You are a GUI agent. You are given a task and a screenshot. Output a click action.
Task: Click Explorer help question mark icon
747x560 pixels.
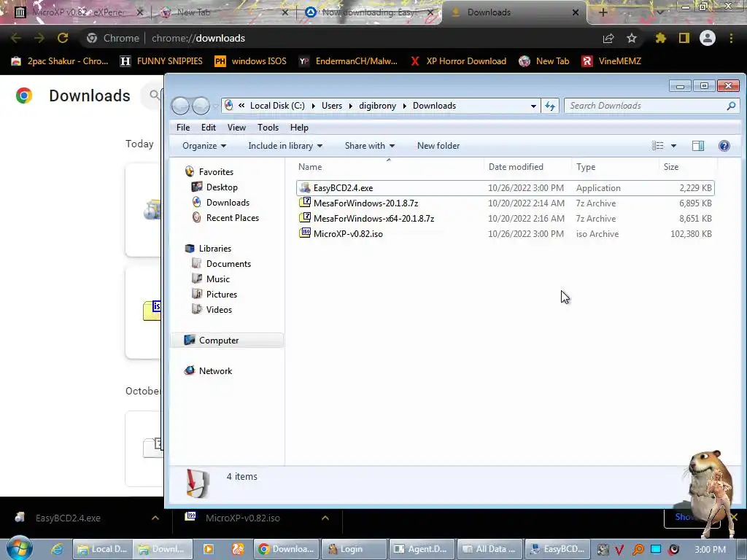click(x=724, y=146)
